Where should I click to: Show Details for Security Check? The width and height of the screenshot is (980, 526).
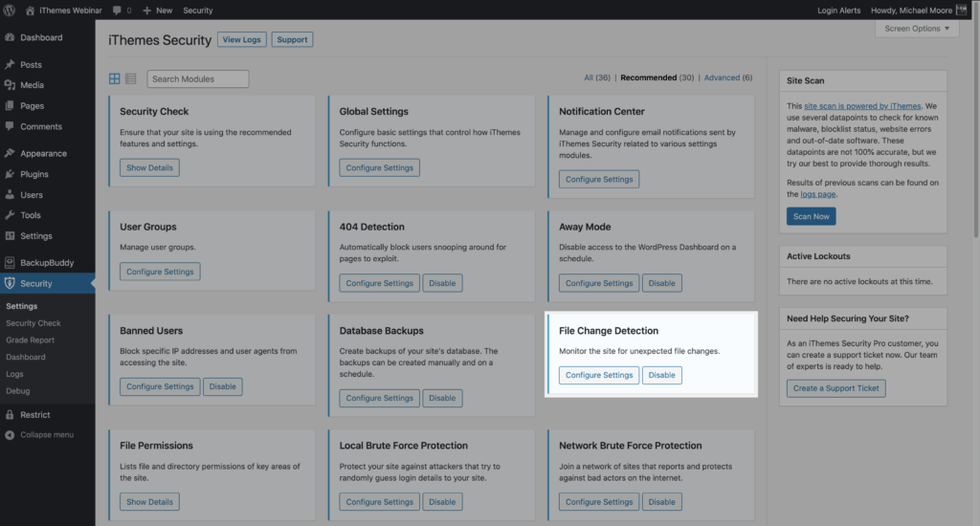[x=149, y=167]
